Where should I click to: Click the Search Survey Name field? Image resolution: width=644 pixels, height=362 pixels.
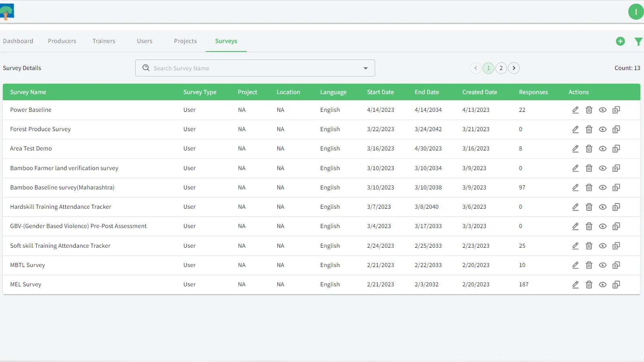pyautogui.click(x=255, y=68)
